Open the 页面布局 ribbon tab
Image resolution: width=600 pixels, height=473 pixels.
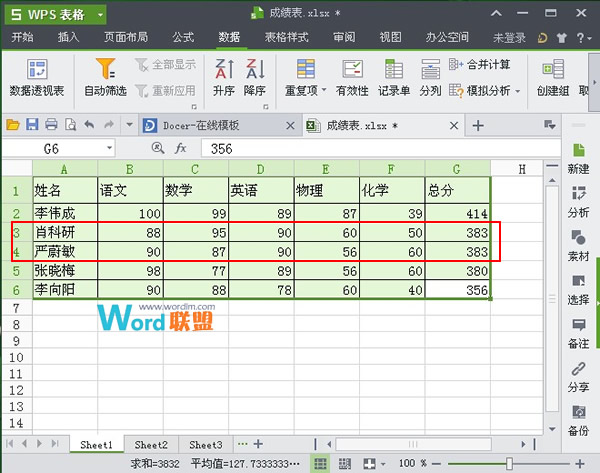coord(126,37)
